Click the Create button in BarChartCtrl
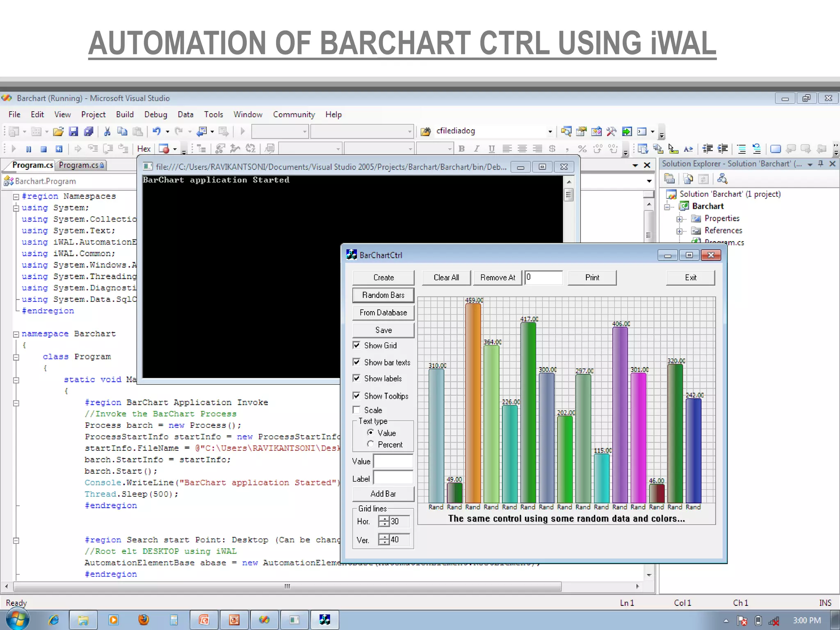 tap(383, 278)
